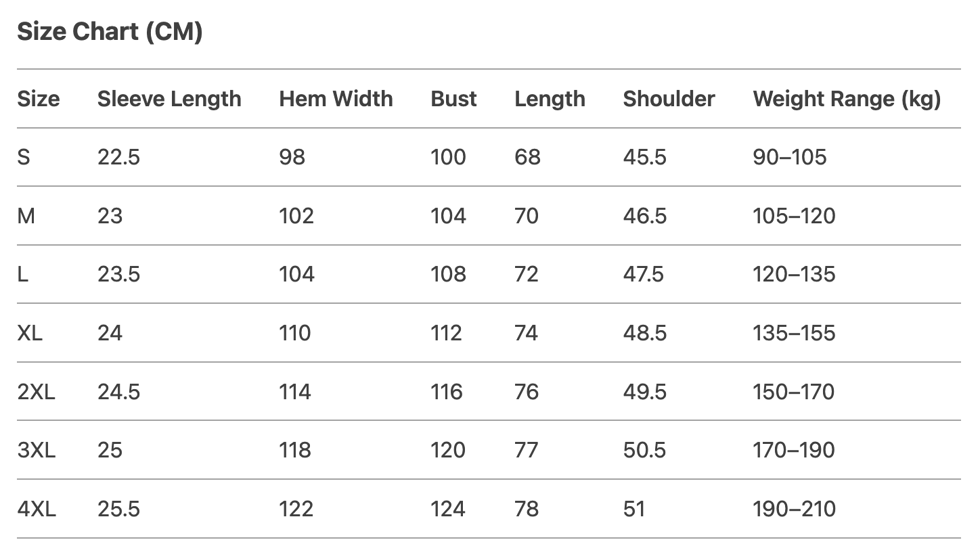The image size is (980, 540).
Task: Select the Hem Width column header
Action: pyautogui.click(x=336, y=99)
